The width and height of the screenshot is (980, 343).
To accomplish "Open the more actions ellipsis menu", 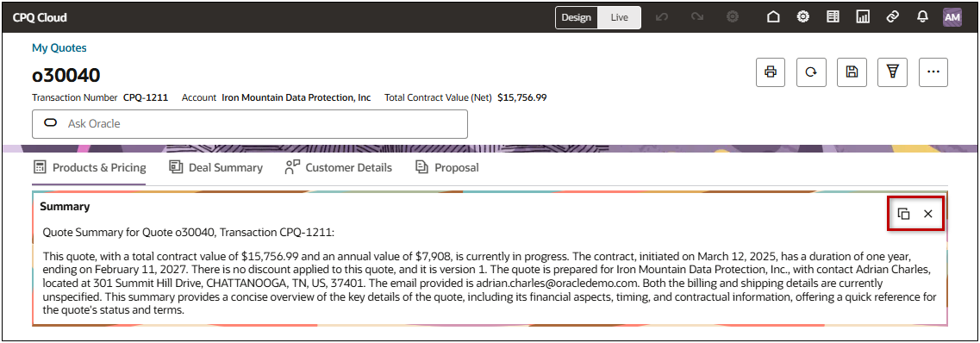I will (933, 72).
